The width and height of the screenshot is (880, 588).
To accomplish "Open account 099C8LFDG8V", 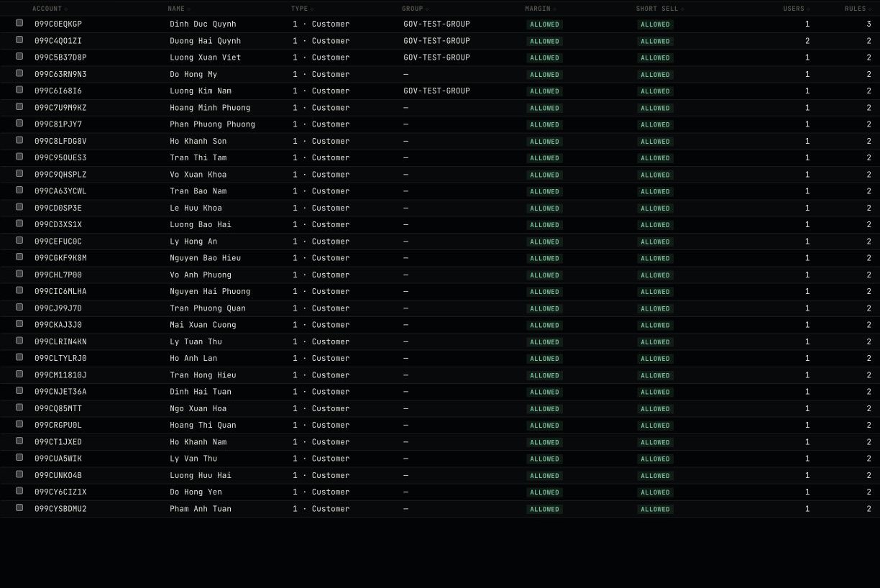I will click(x=60, y=141).
